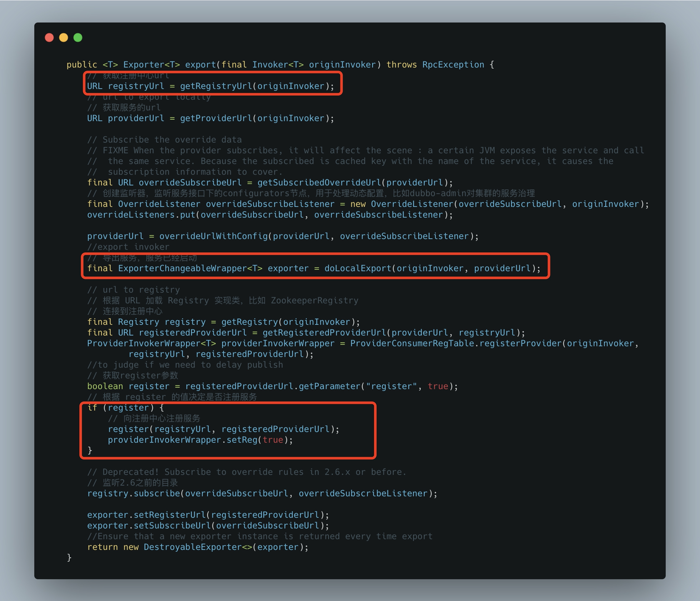Click the '// 获取register参数' comment

tap(132, 376)
